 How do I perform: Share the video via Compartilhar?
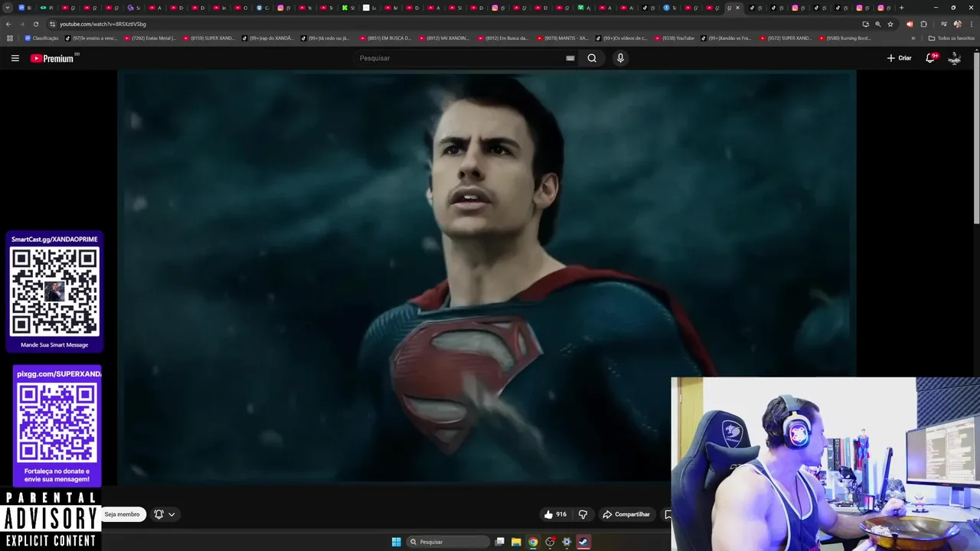coord(626,514)
